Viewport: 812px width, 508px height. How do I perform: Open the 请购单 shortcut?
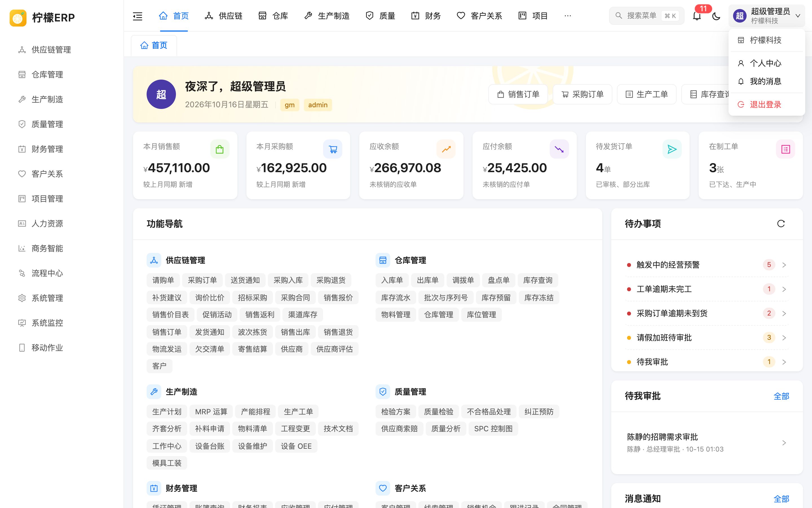pos(163,280)
